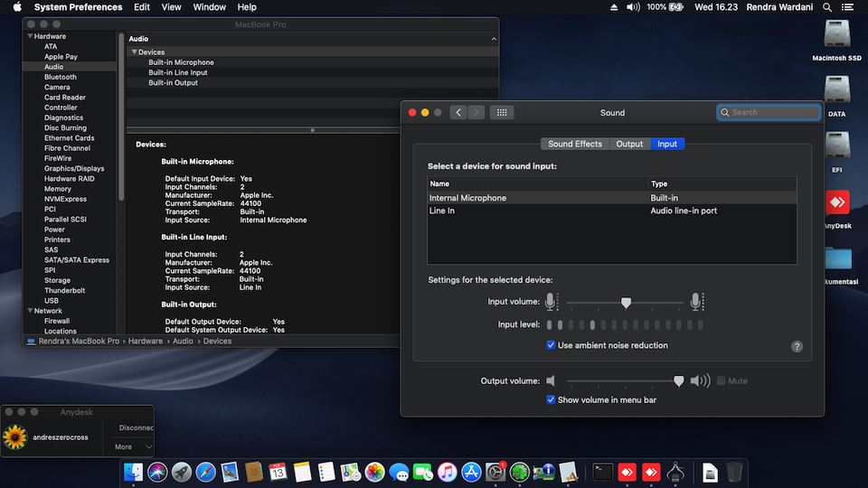Open Messages in the Dock
Image resolution: width=868 pixels, height=488 pixels.
[x=399, y=472]
